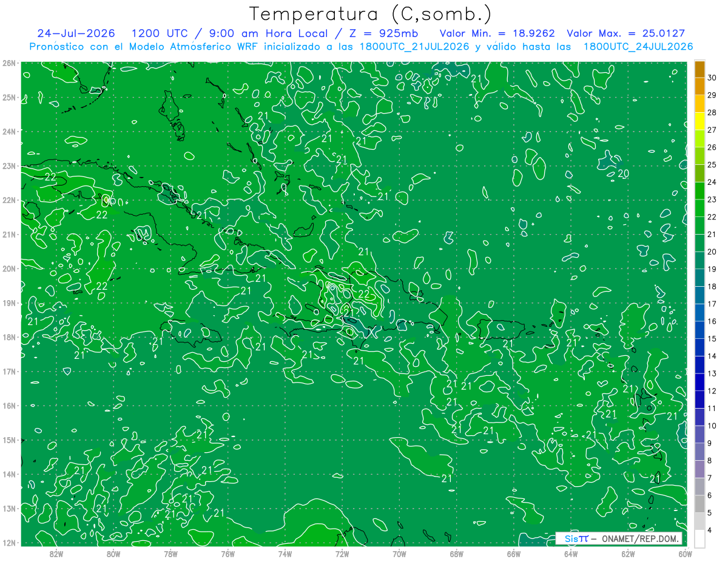The width and height of the screenshot is (728, 562).
Task: Click the "24" value on the color scale
Action: pos(712,182)
